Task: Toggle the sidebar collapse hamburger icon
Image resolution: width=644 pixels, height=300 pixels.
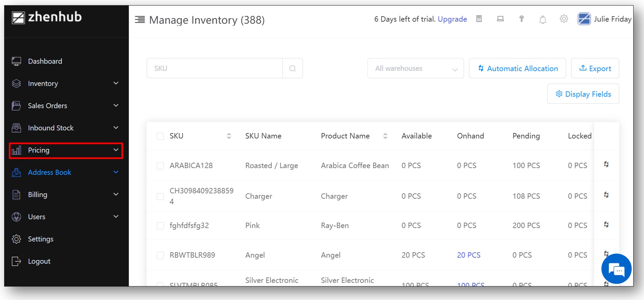Action: click(x=140, y=20)
